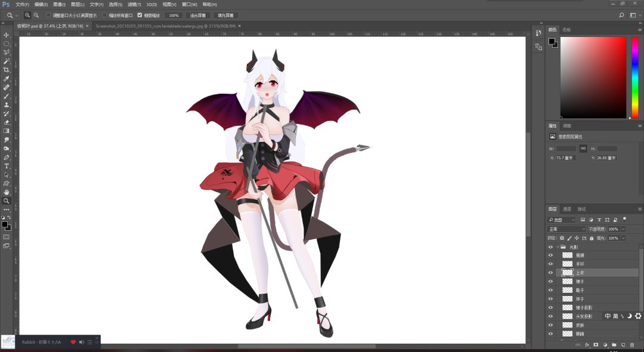The width and height of the screenshot is (644, 352).
Task: Select the Path Selection tool
Action: (6, 175)
